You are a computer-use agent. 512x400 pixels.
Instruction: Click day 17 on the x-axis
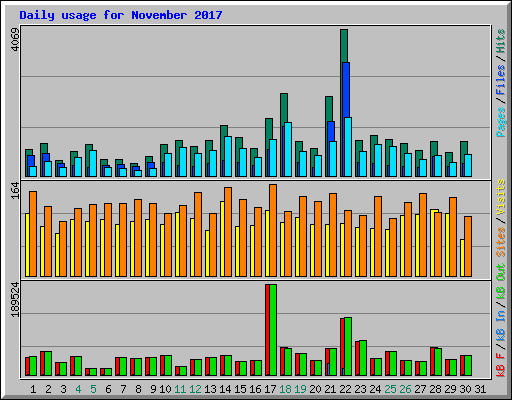(270, 389)
